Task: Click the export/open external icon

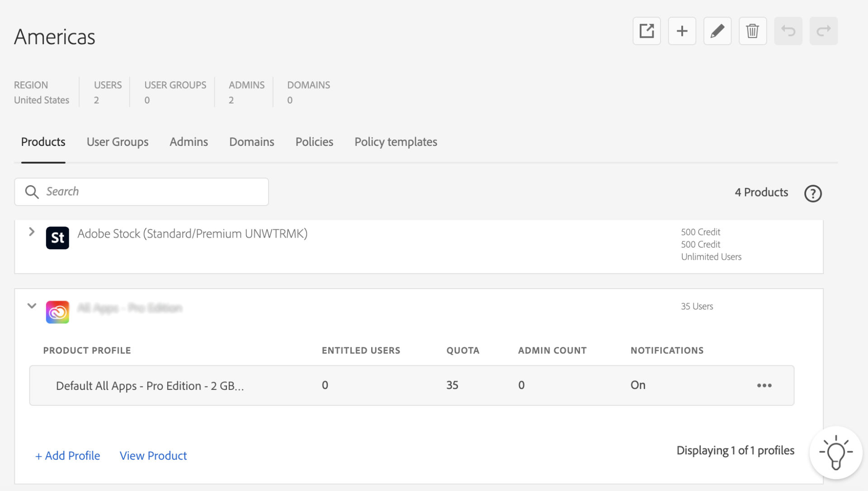Action: pyautogui.click(x=646, y=31)
